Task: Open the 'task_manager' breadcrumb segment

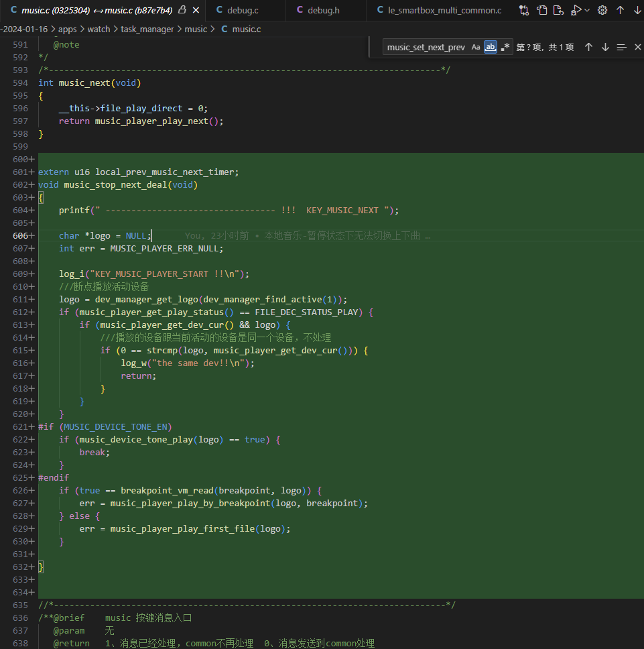Action: (x=147, y=29)
